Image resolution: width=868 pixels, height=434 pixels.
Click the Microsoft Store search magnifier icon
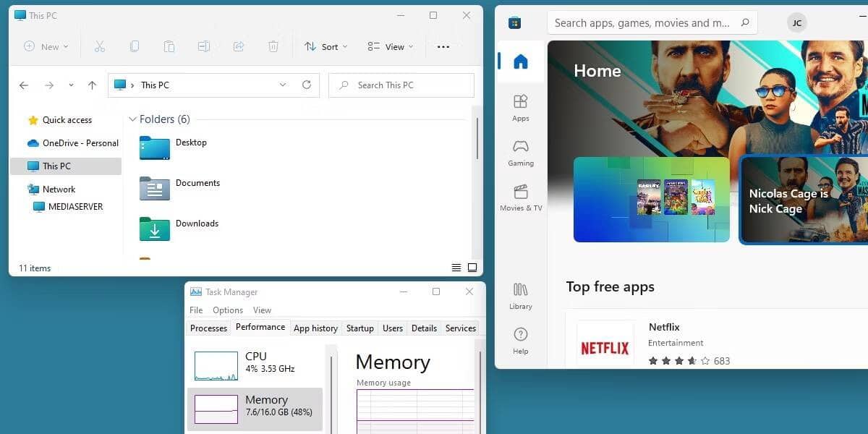pyautogui.click(x=745, y=22)
